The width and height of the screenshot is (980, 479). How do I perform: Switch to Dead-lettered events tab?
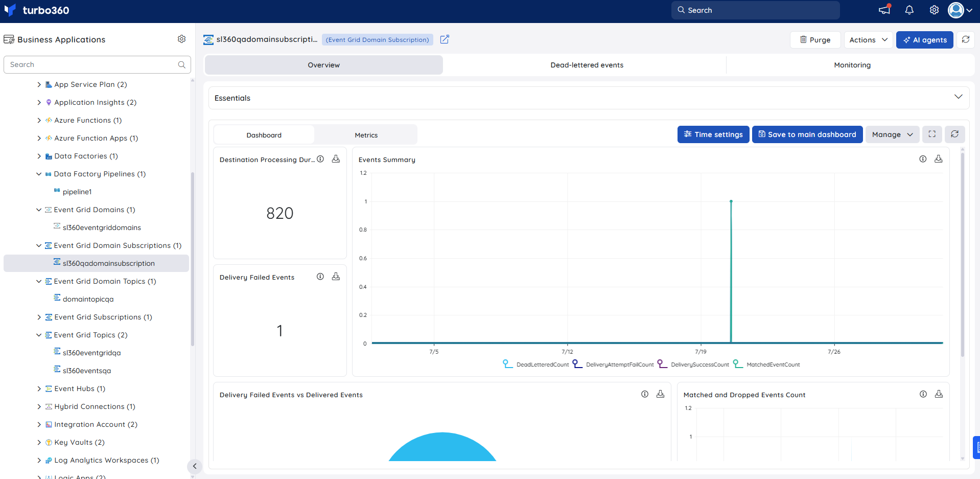pos(587,65)
